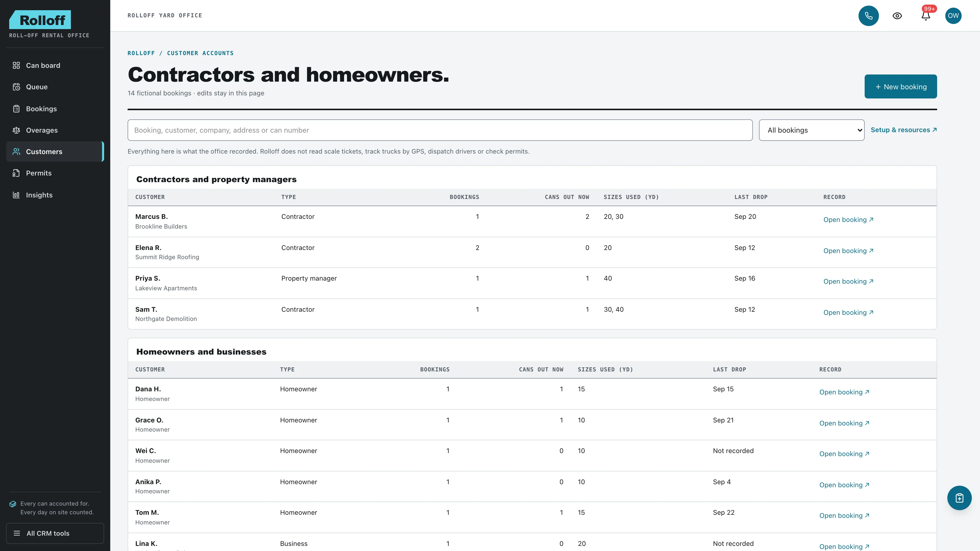Viewport: 980px width, 551px height.
Task: Click Wei C.'s Not recorded cell
Action: (733, 451)
